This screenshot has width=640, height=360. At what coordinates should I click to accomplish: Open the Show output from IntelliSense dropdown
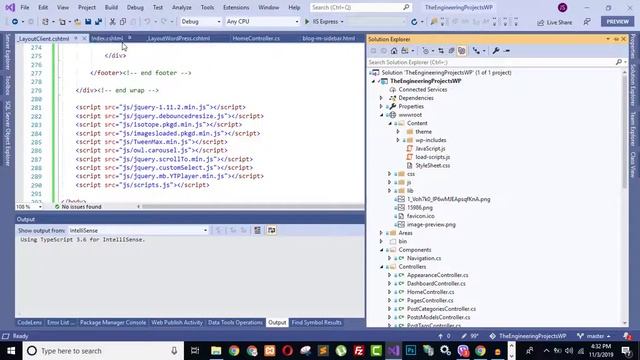tap(139, 231)
